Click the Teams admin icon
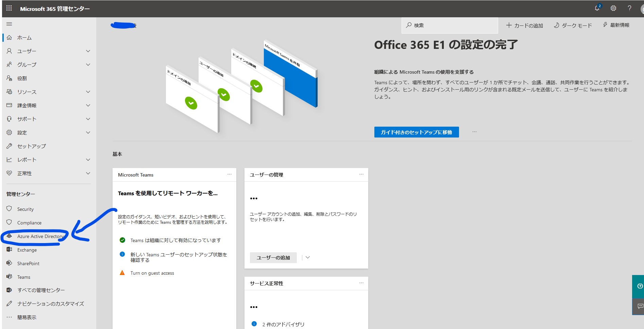 coord(9,277)
